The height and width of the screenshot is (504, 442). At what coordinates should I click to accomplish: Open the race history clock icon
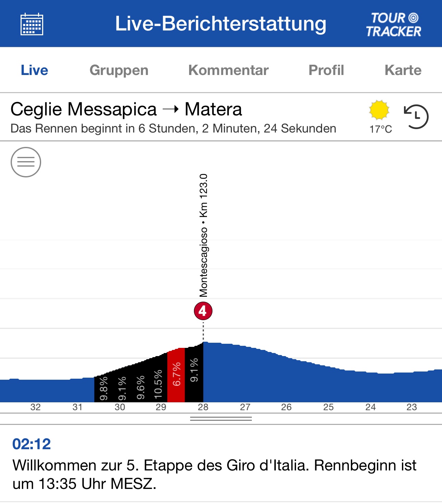click(416, 117)
